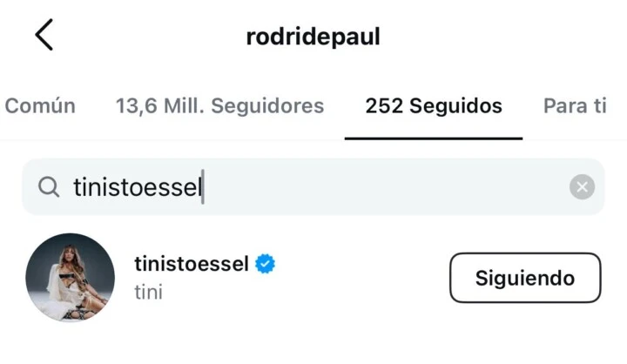Open the 13,6 Mill. Seguidores tab

coord(220,106)
